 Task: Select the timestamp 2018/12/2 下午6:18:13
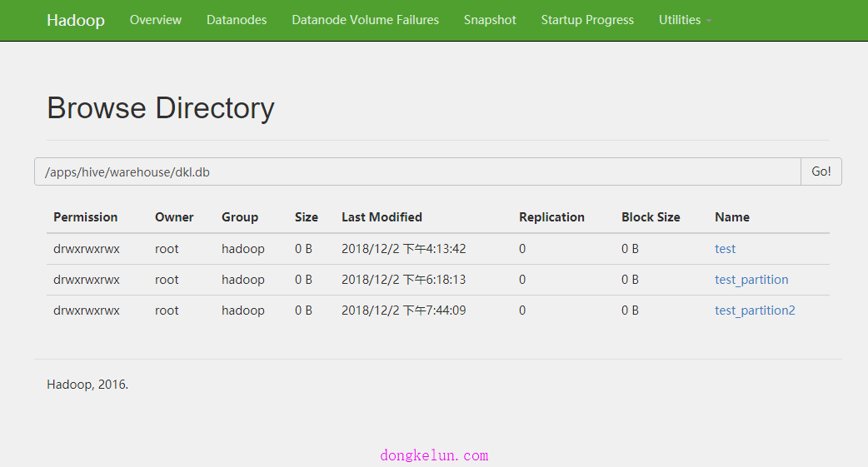403,280
